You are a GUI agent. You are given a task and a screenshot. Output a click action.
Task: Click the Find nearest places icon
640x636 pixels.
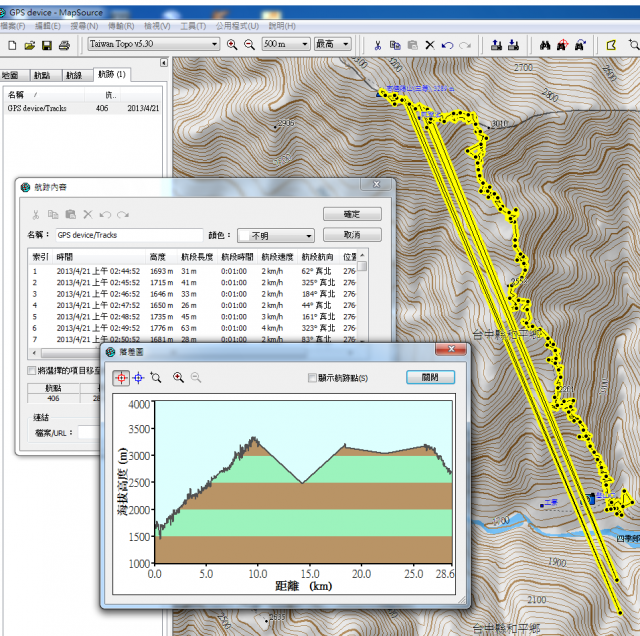tap(562, 45)
